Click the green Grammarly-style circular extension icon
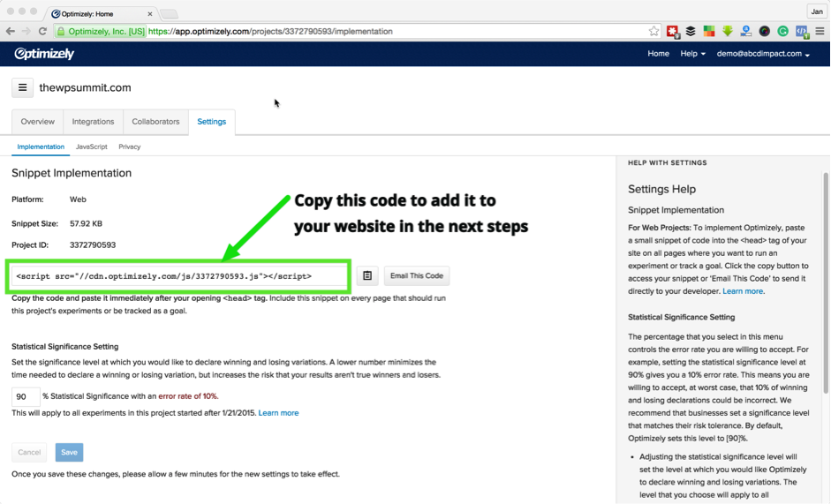The width and height of the screenshot is (831, 504). (x=782, y=31)
